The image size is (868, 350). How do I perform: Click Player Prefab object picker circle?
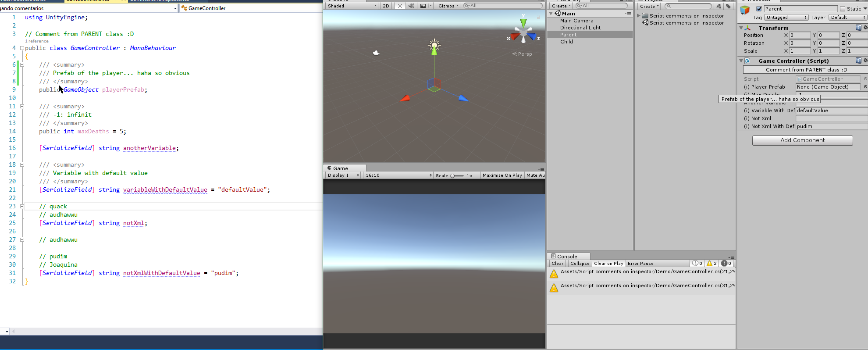coord(865,87)
